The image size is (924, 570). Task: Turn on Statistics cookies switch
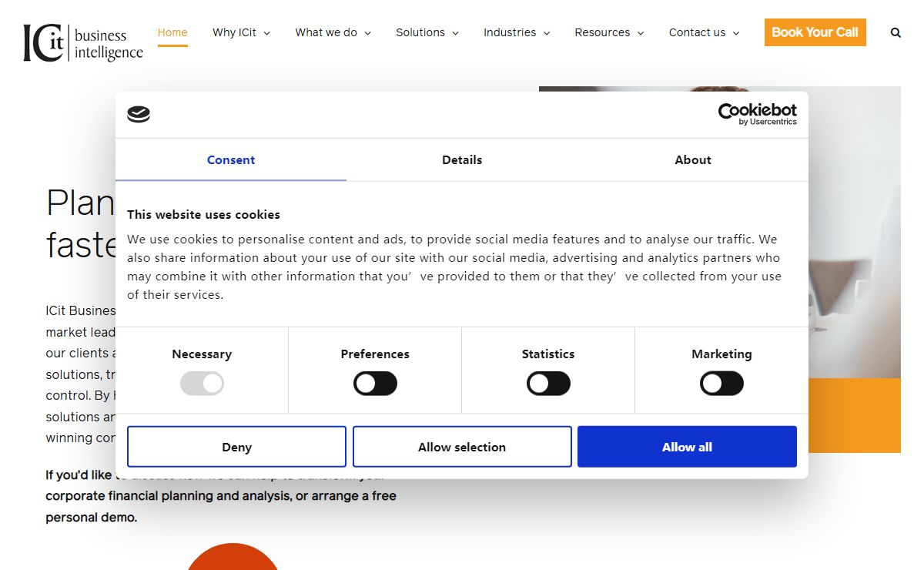click(548, 384)
